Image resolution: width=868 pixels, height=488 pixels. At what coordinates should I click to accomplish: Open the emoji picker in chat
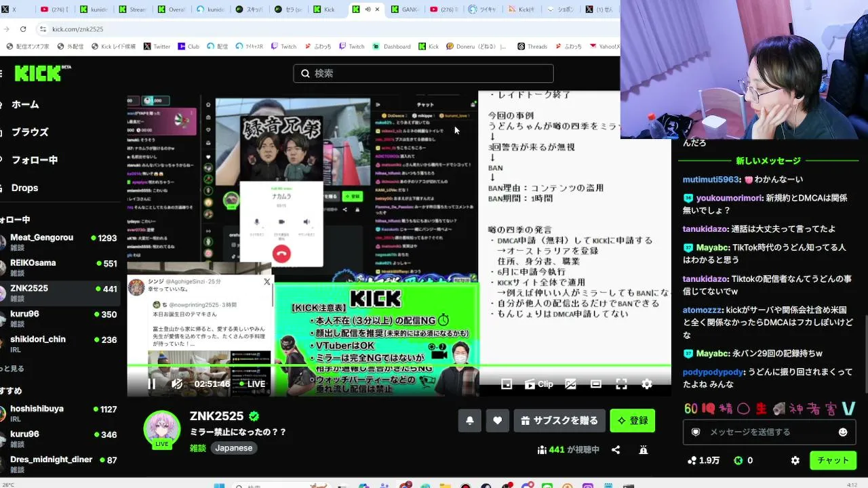point(843,432)
